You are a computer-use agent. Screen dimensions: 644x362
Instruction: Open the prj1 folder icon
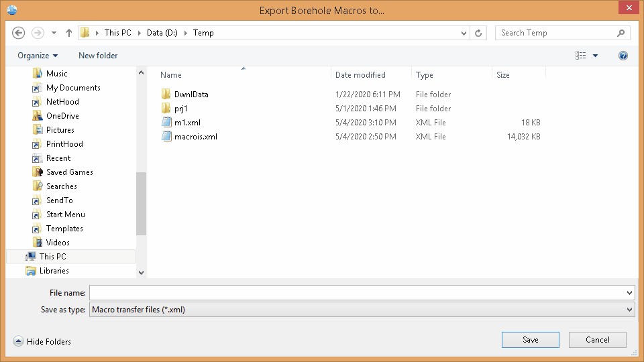pos(167,109)
